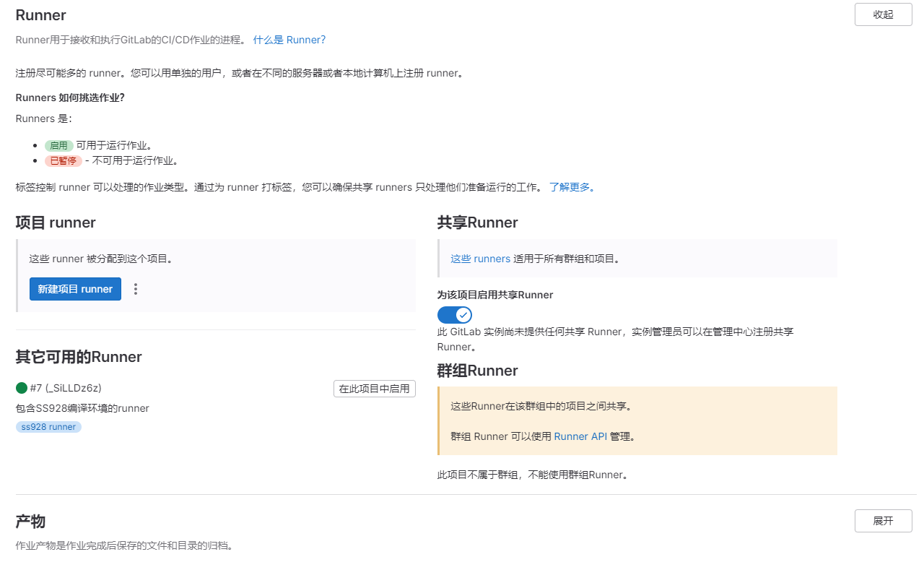The height and width of the screenshot is (570, 924).
Task: Click the Runner heading at the page top
Action: click(x=40, y=15)
